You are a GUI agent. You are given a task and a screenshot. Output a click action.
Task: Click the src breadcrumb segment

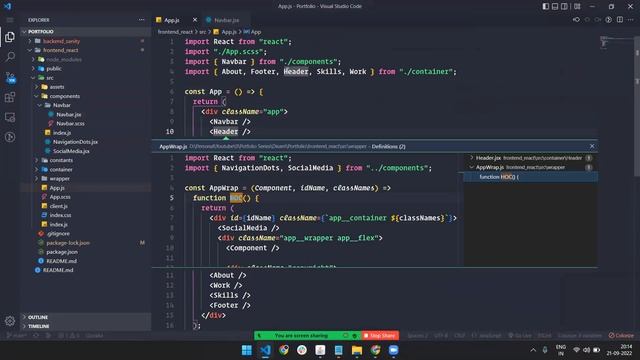[x=202, y=32]
